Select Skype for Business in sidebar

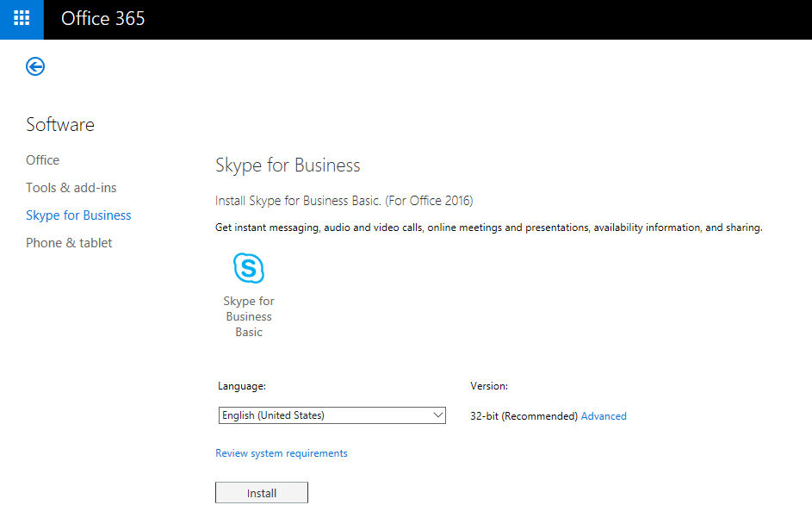click(78, 215)
